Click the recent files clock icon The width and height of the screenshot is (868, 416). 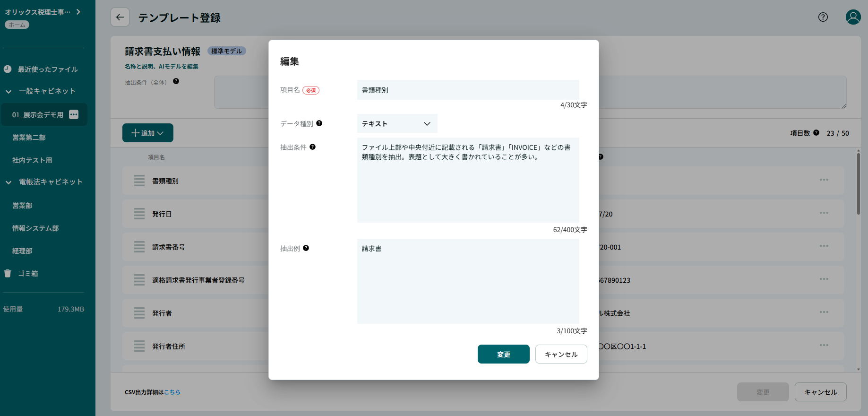[x=8, y=69]
